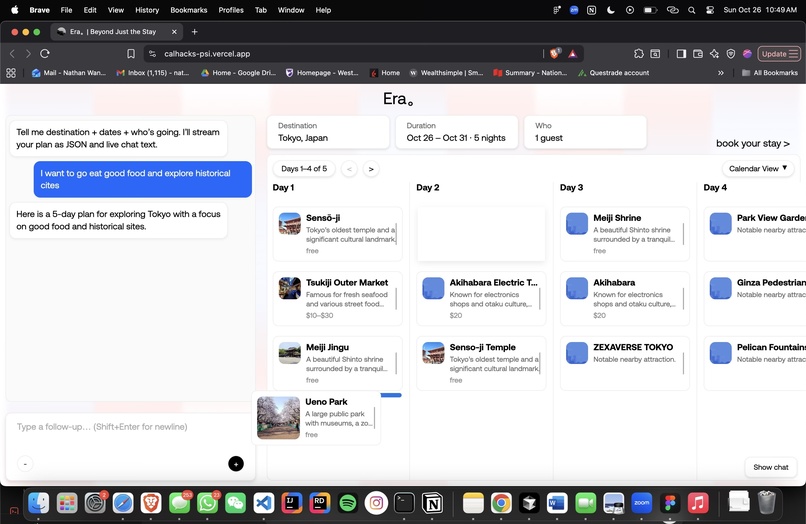Open Spotify from the dock
The height and width of the screenshot is (524, 806).
[x=347, y=503]
